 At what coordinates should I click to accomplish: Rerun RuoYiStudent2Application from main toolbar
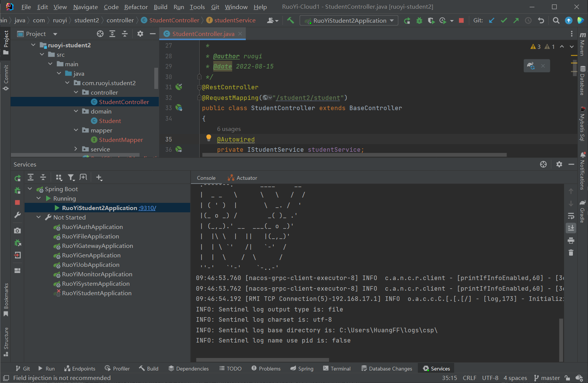point(407,20)
